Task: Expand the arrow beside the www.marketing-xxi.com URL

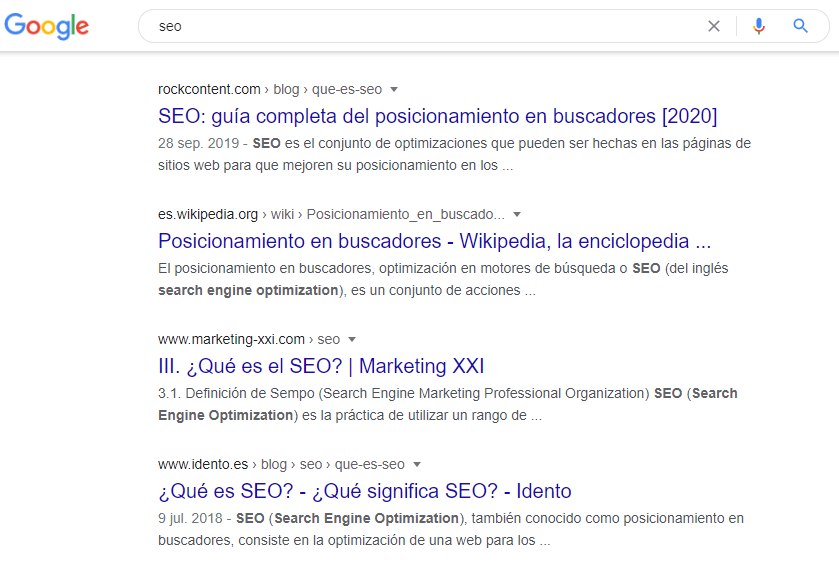Action: click(x=352, y=339)
